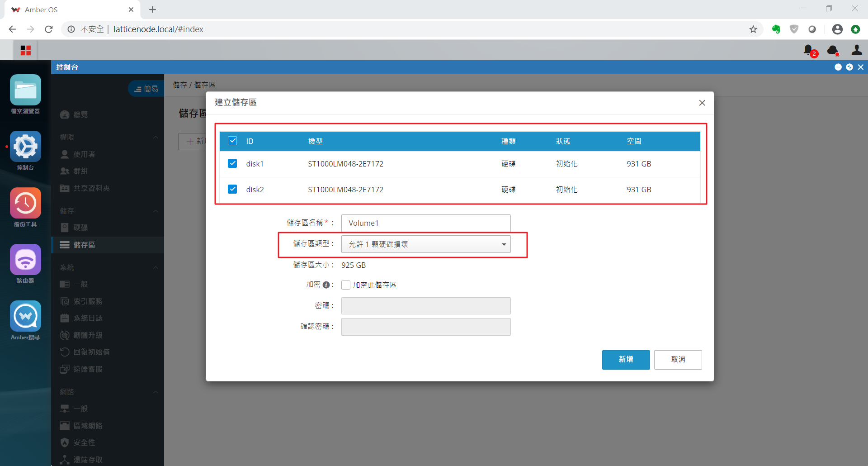Open the Control Panel (控制台) desktop icon
The image size is (868, 466).
click(x=25, y=147)
